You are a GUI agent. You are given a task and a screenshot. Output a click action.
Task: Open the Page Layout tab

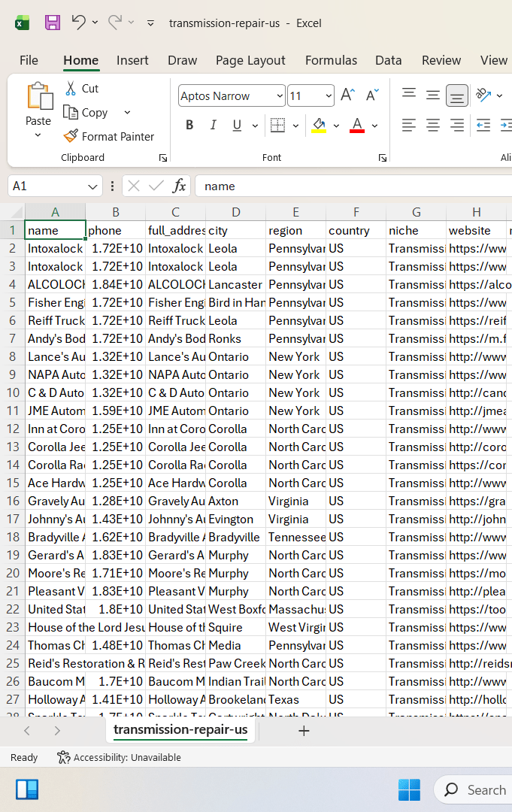250,61
